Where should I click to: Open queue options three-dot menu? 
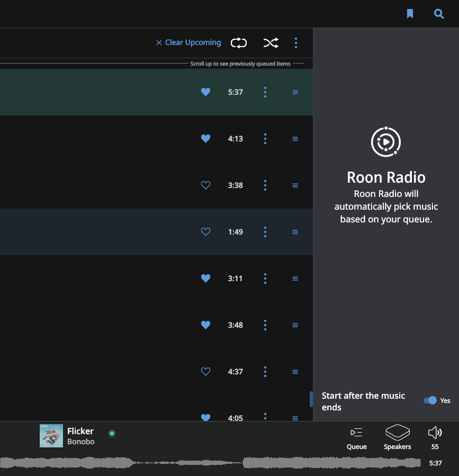[x=296, y=43]
